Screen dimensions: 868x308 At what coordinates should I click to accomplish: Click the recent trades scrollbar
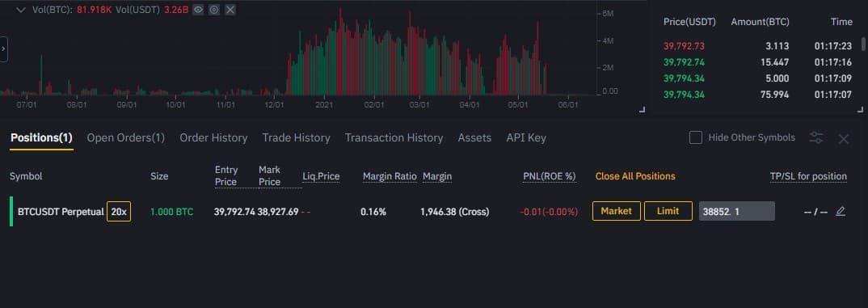[x=863, y=44]
